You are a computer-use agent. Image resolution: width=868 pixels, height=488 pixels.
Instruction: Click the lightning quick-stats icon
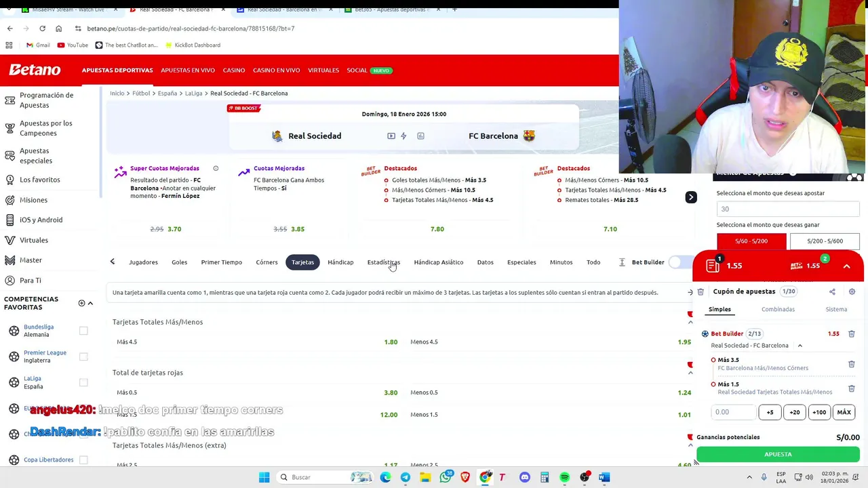coord(403,136)
